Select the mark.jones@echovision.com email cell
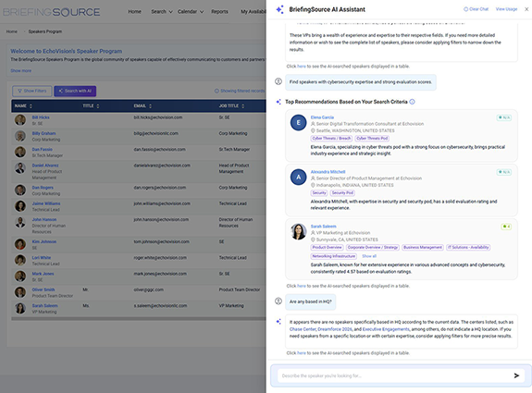 (160, 274)
